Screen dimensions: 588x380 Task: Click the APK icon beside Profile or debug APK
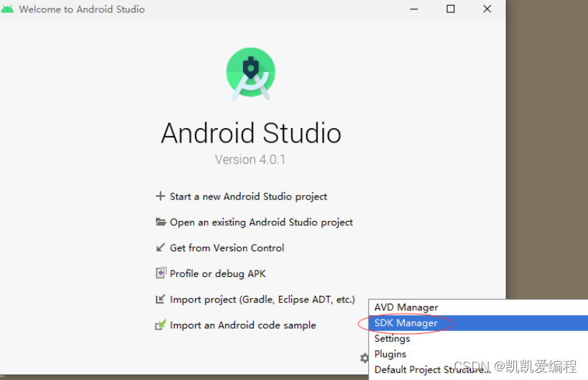point(161,273)
